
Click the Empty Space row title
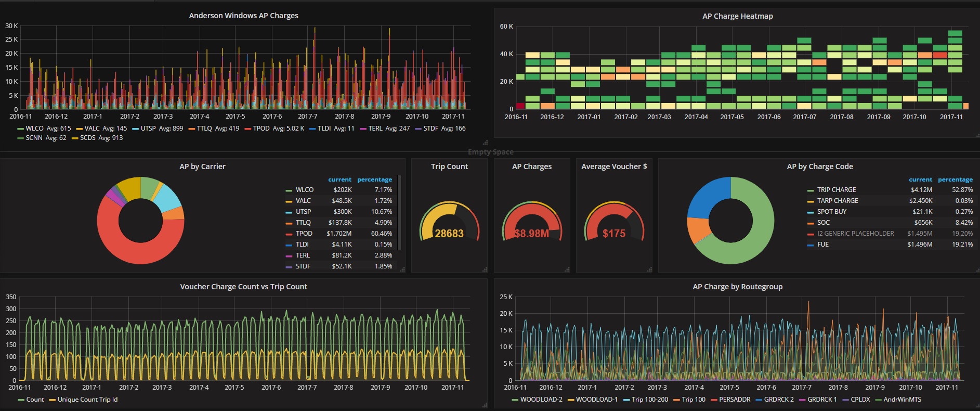click(490, 152)
